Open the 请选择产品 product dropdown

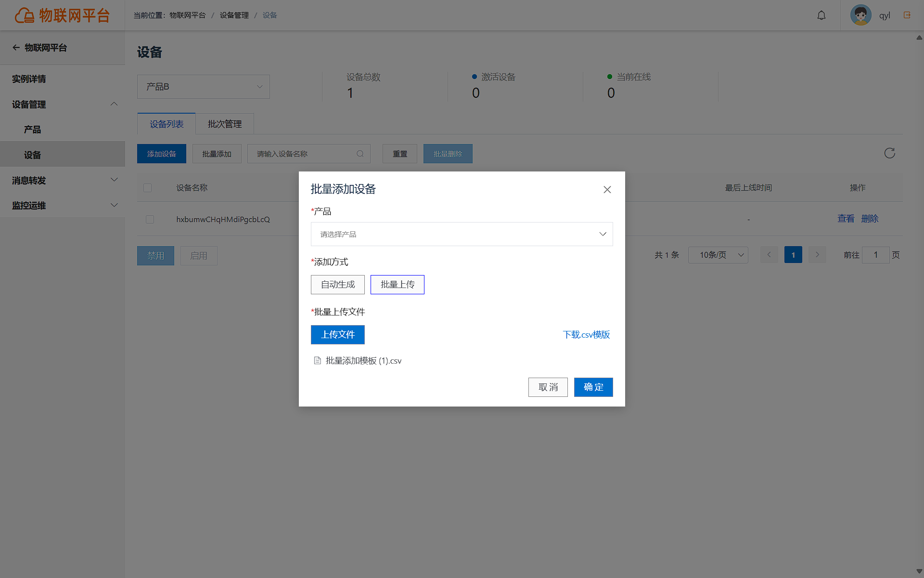462,234
